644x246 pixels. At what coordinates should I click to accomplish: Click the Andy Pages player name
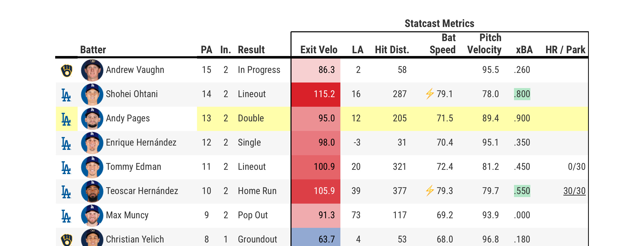[x=128, y=118]
